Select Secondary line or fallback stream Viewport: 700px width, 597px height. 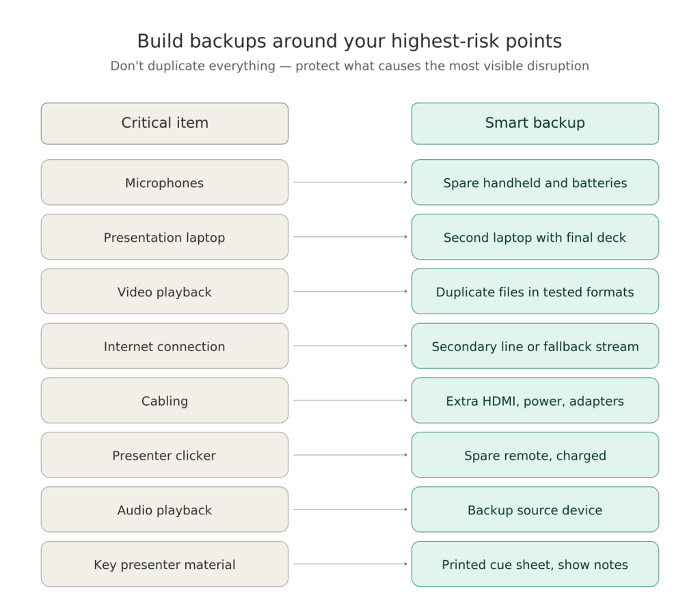tap(535, 346)
